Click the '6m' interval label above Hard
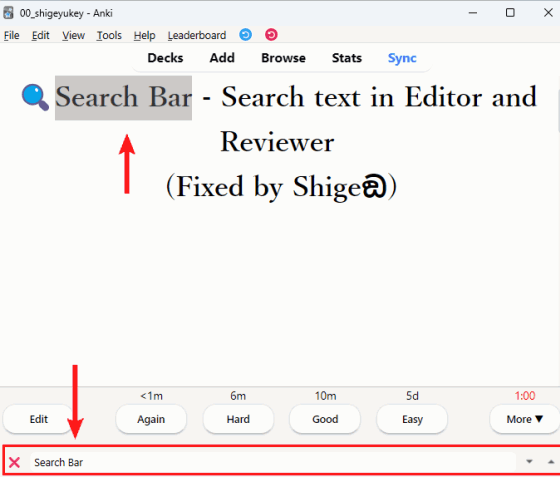Image resolution: width=560 pixels, height=477 pixels. (238, 396)
